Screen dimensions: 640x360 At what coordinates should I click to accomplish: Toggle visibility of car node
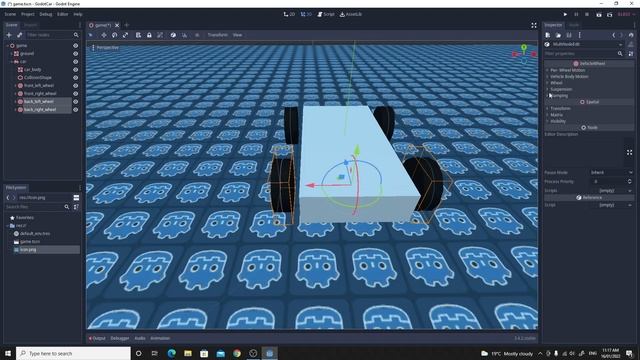tap(76, 62)
